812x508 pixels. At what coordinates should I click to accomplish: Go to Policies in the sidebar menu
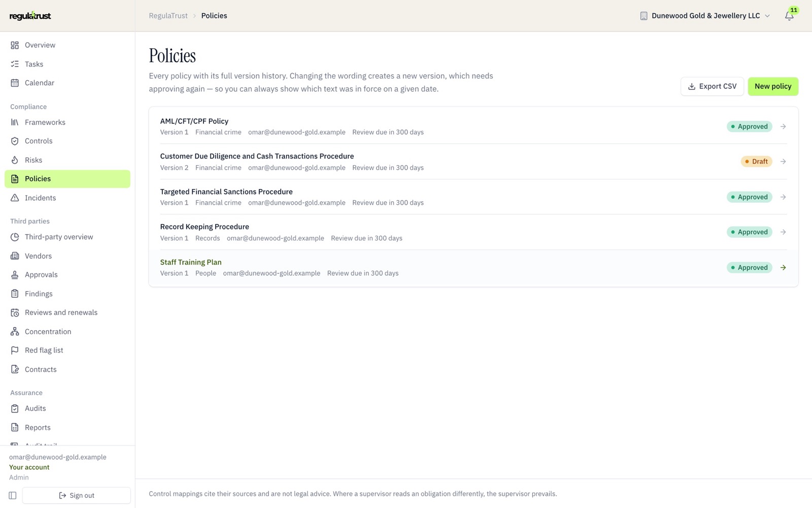click(67, 179)
